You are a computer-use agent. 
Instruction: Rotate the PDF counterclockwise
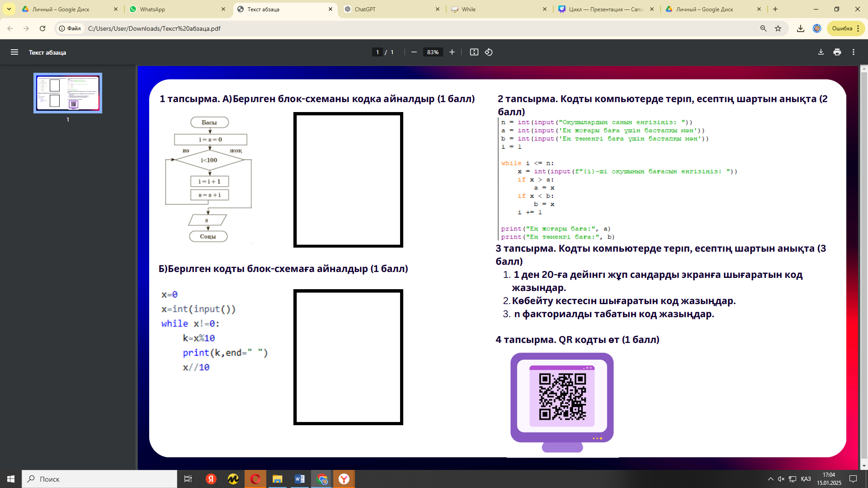489,52
